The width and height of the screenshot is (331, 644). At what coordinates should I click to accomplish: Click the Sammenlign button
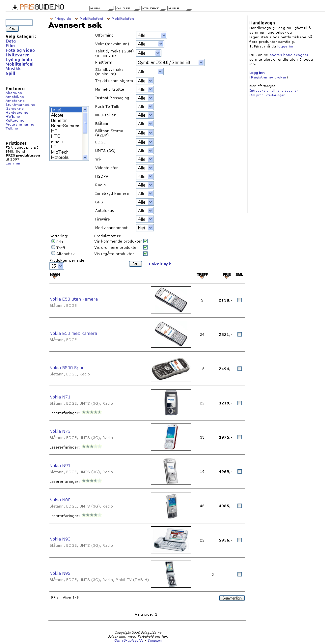point(232,598)
